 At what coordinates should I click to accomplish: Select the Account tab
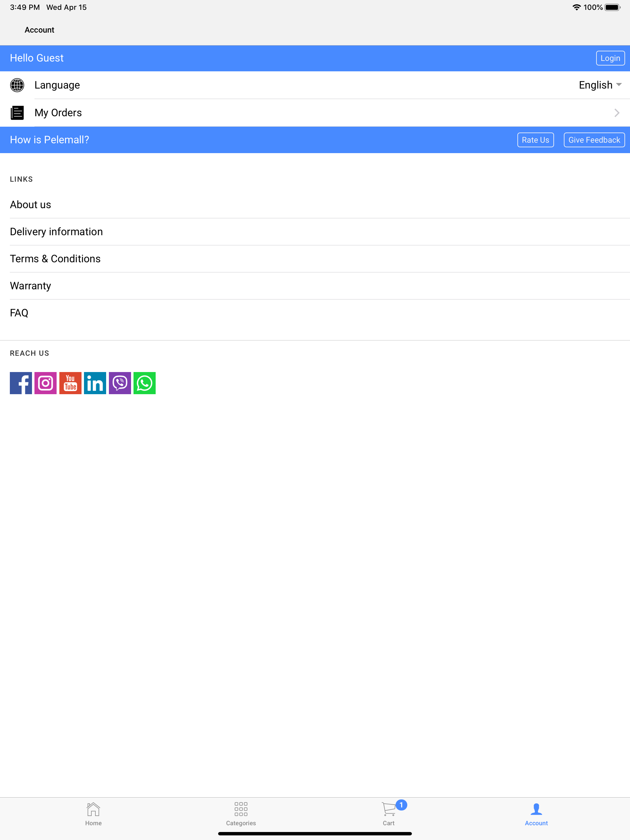[536, 813]
